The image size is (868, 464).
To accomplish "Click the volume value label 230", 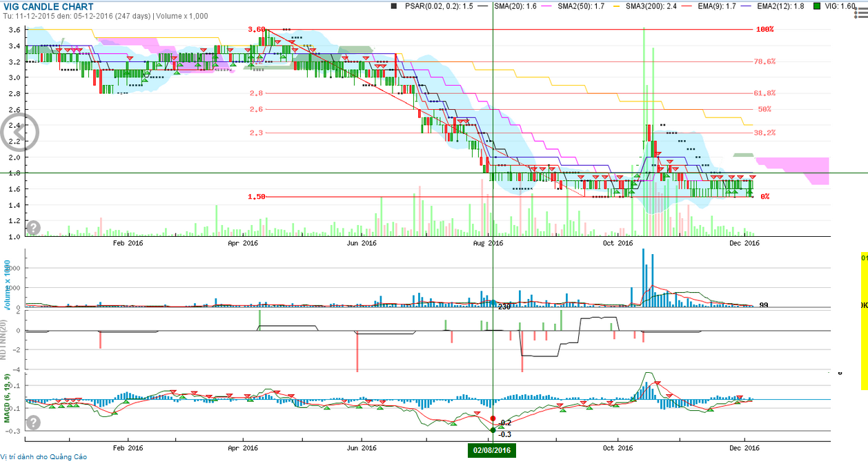I will pyautogui.click(x=504, y=307).
